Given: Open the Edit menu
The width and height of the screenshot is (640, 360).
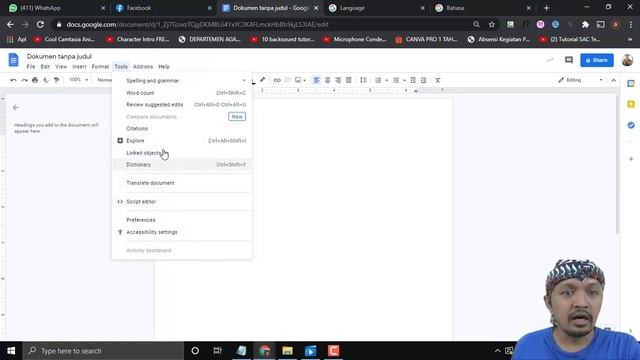Looking at the screenshot, I should click(x=45, y=67).
